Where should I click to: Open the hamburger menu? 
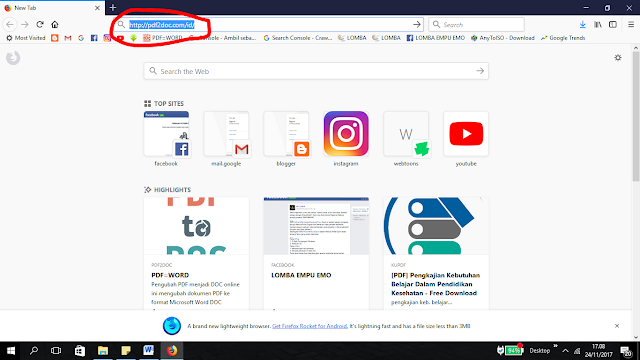coord(631,24)
